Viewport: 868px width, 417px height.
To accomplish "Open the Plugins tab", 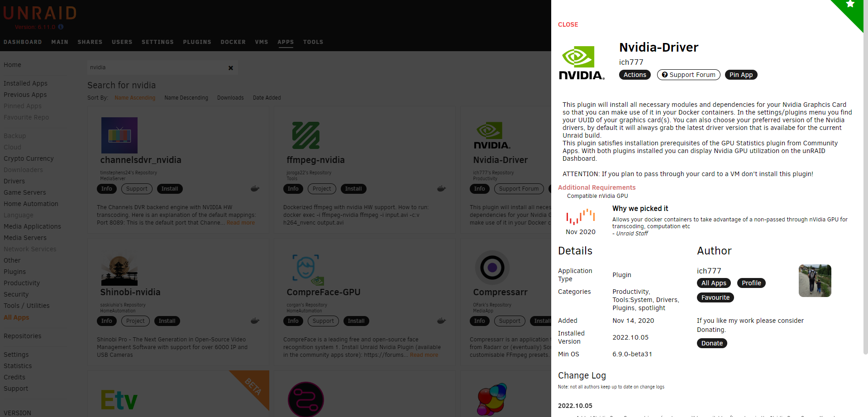I will click(x=197, y=42).
